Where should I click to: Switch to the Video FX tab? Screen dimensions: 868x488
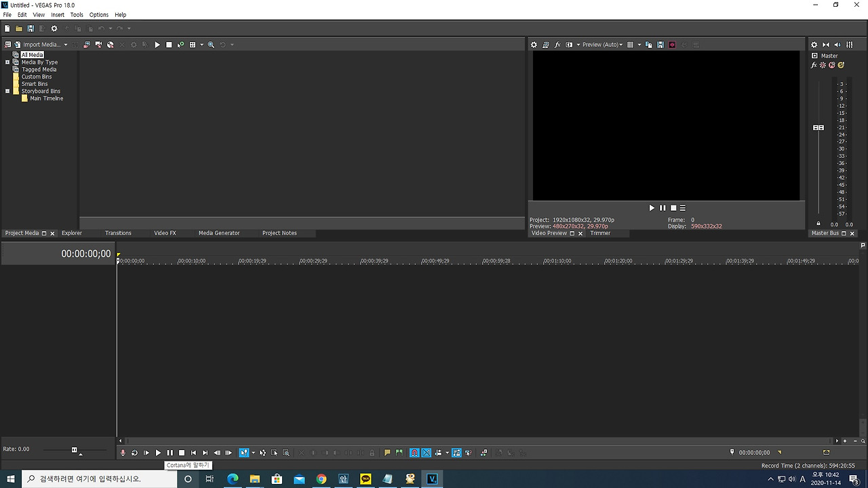165,233
